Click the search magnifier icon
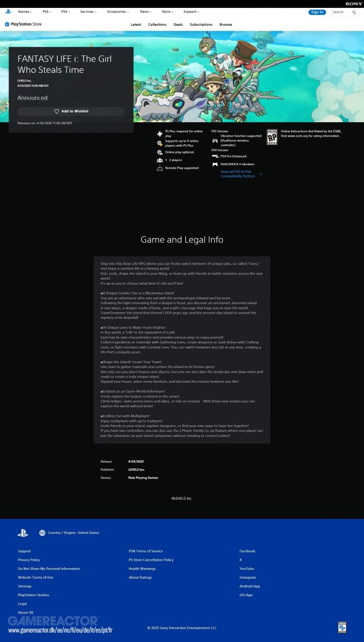364x642 pixels. point(354,12)
